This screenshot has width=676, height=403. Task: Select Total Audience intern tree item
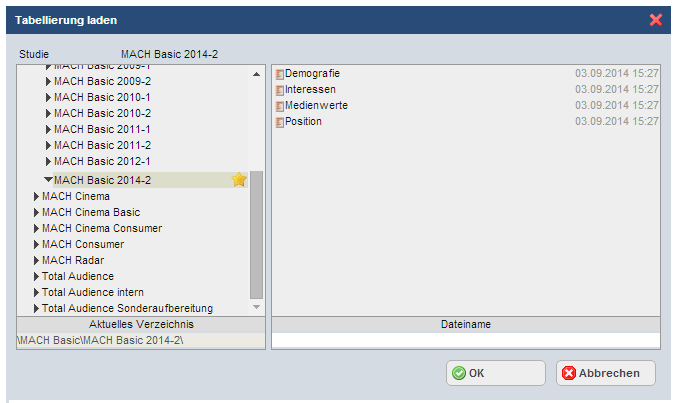pyautogui.click(x=93, y=292)
